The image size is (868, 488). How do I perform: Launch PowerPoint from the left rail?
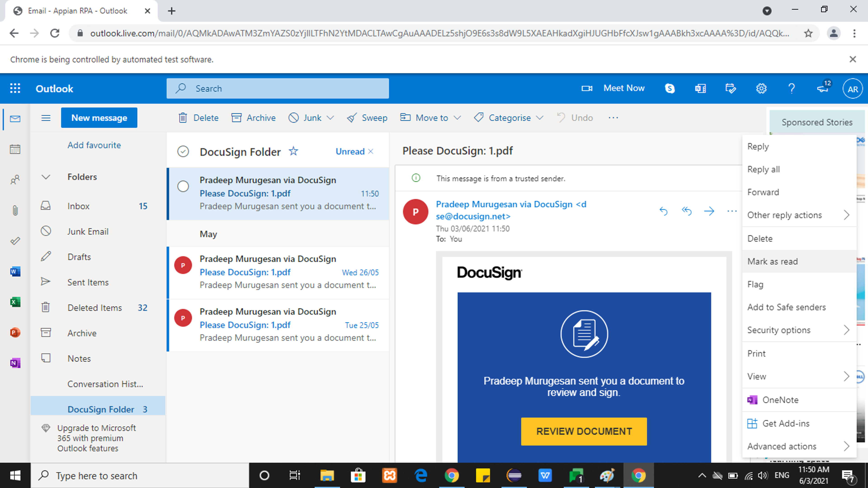tap(15, 333)
